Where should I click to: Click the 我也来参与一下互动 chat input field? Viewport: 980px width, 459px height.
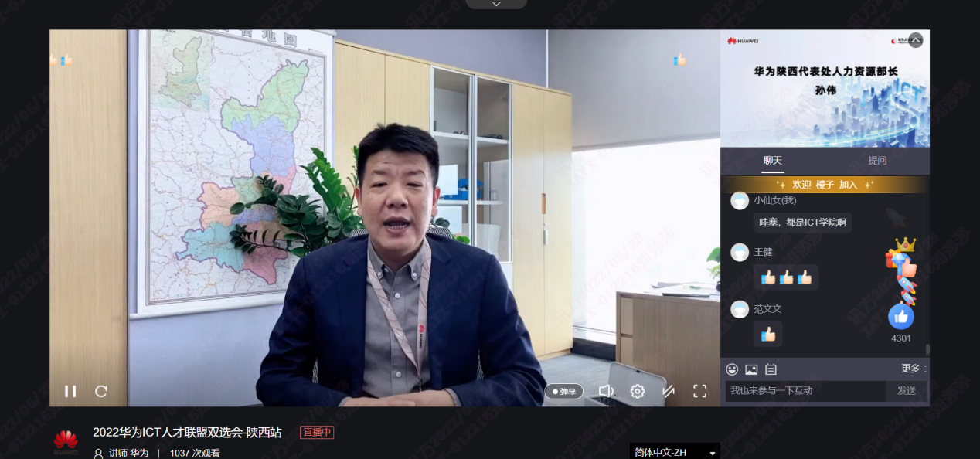click(805, 391)
